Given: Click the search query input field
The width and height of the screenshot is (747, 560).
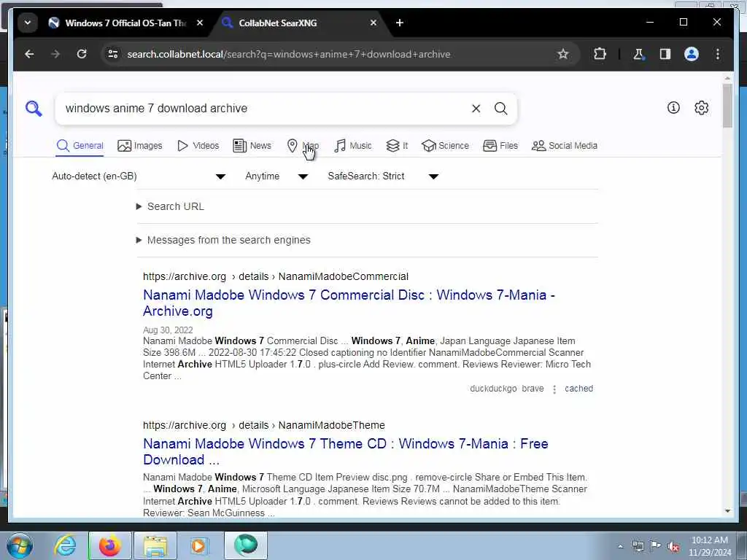Looking at the screenshot, I should 264,109.
